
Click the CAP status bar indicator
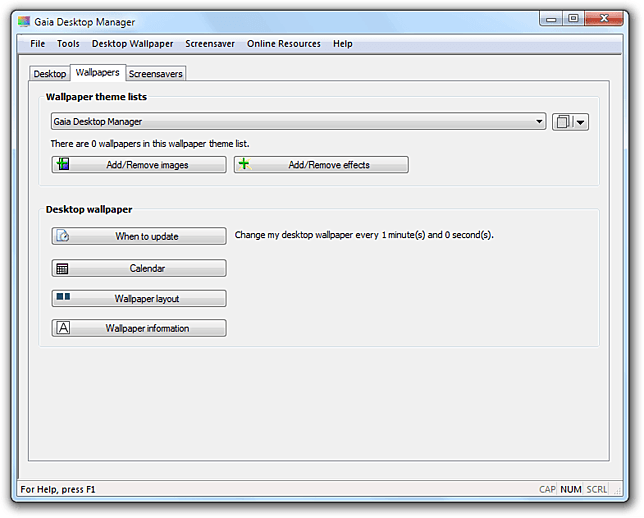click(547, 489)
